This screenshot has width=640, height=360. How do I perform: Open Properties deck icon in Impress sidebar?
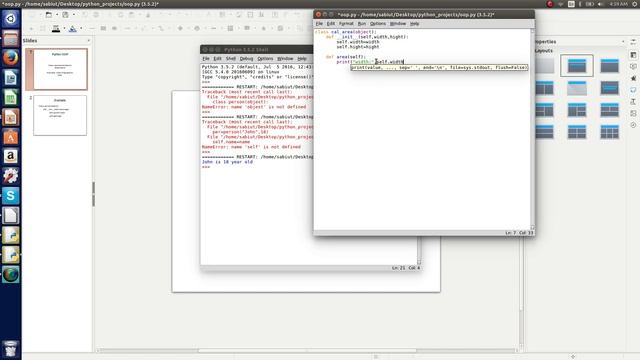[x=633, y=55]
